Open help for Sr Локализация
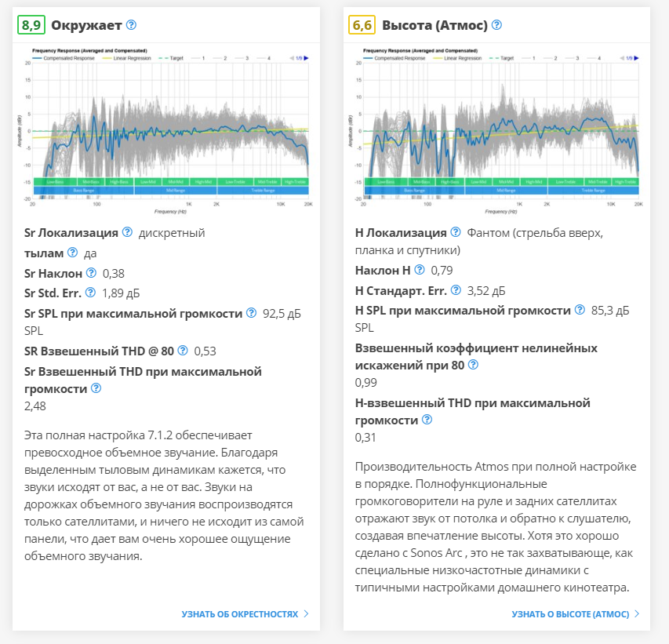Screen dimensions: 669x644 [126, 232]
